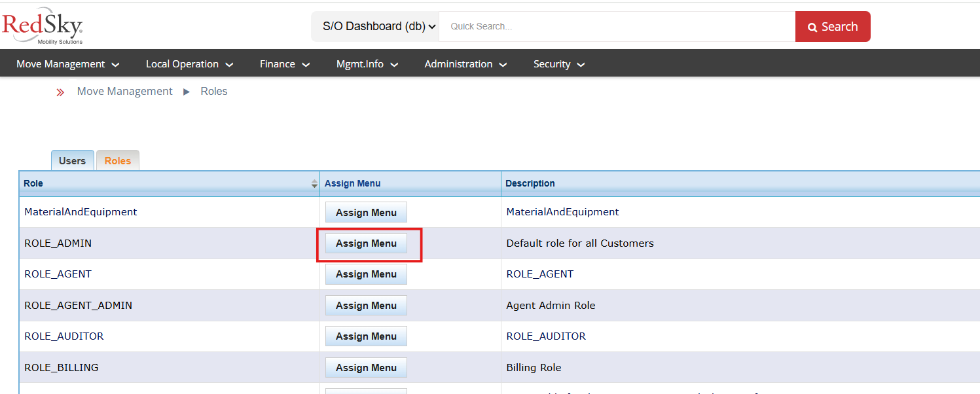980x394 pixels.
Task: Click Assign Menu for ROLE_AGENT_ADMIN
Action: click(367, 306)
